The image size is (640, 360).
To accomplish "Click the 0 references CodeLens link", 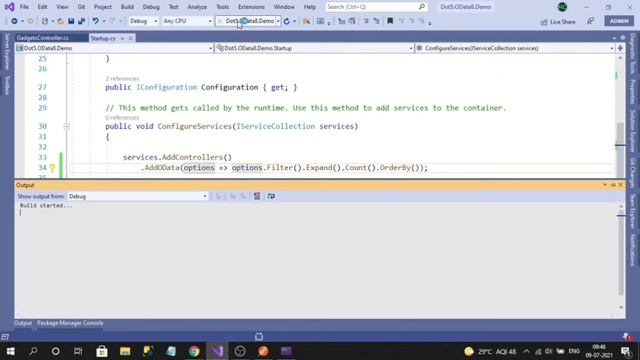I will tap(122, 118).
